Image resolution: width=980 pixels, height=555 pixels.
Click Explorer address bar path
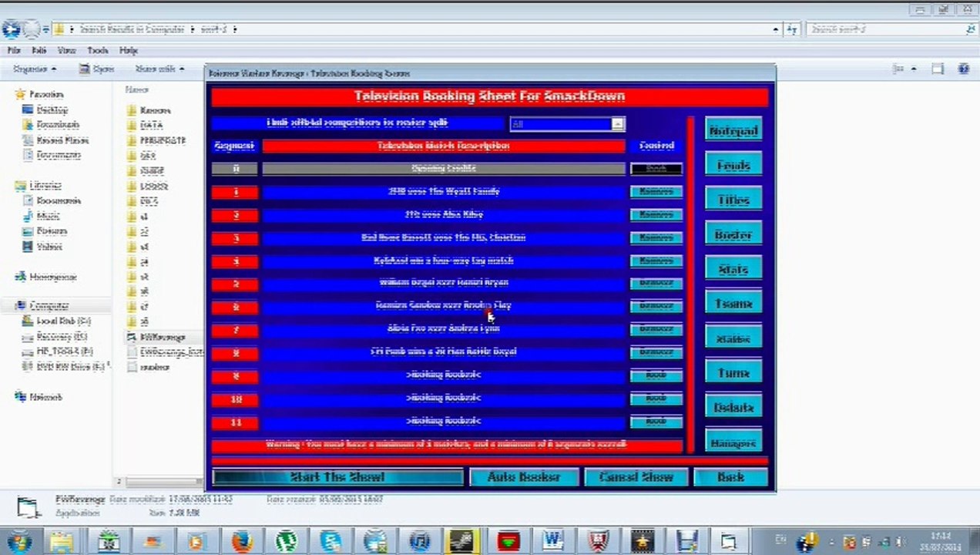click(416, 29)
